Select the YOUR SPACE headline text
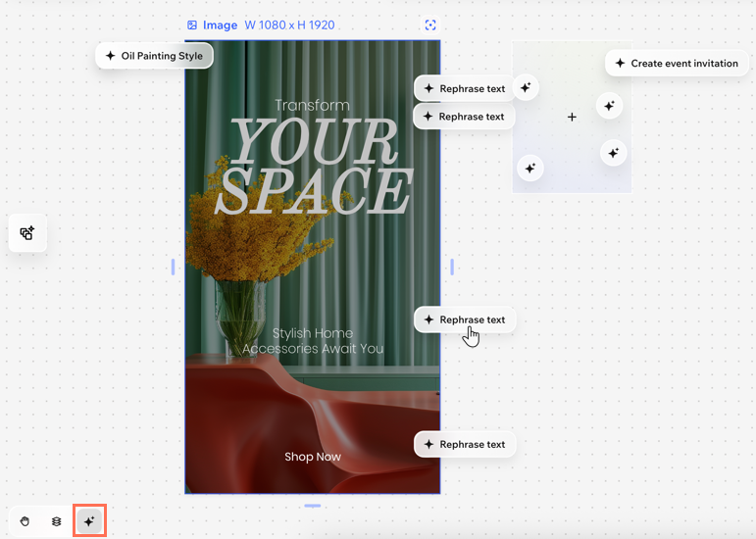756x539 pixels. click(314, 167)
